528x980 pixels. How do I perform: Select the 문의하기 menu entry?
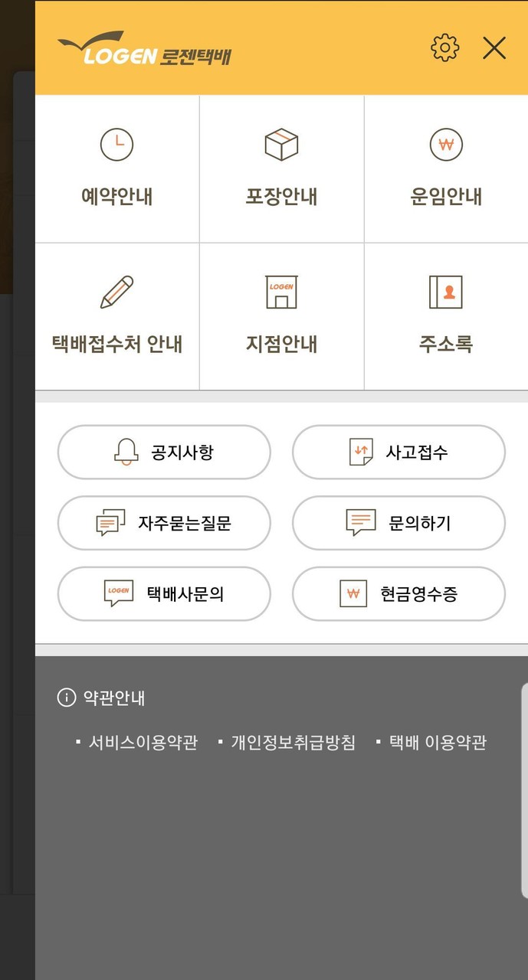tap(398, 523)
